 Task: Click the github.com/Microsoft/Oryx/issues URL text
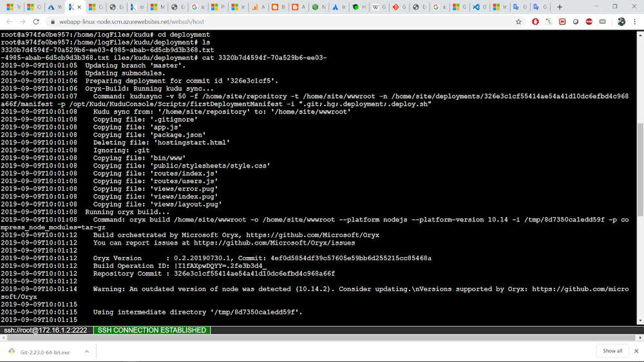[274, 243]
